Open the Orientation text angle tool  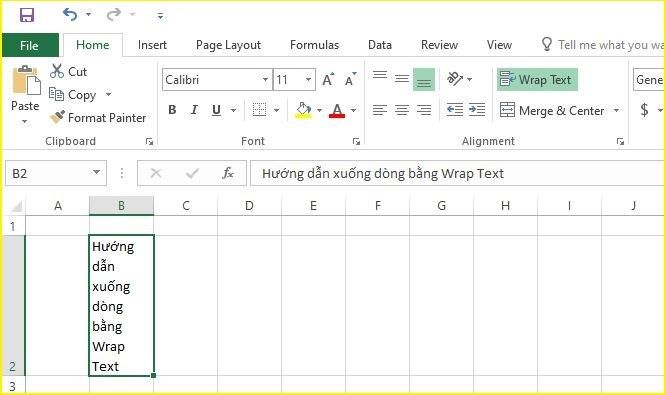(455, 79)
